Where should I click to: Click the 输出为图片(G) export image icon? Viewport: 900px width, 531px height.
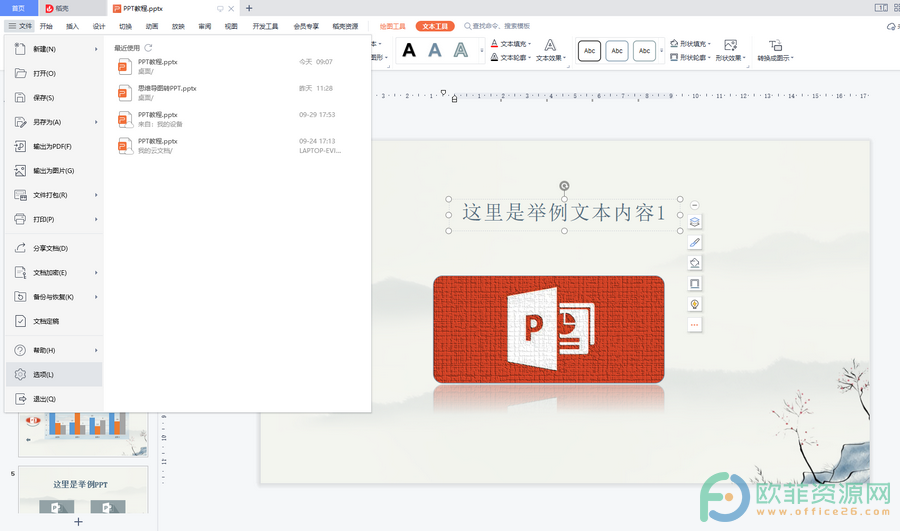tap(20, 170)
